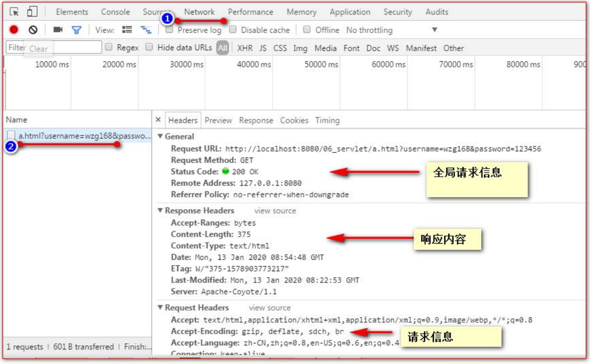The height and width of the screenshot is (364, 590).
Task: Select the a.html?username=wzg168 request row
Action: pos(78,136)
